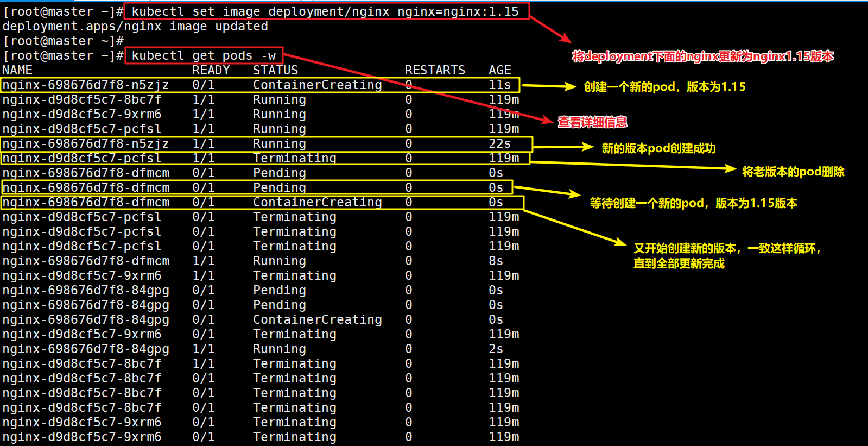Select nginx-d9d8cf5c7-8bc7f name in its Running row
This screenshot has height=446, width=868.
coord(82,99)
